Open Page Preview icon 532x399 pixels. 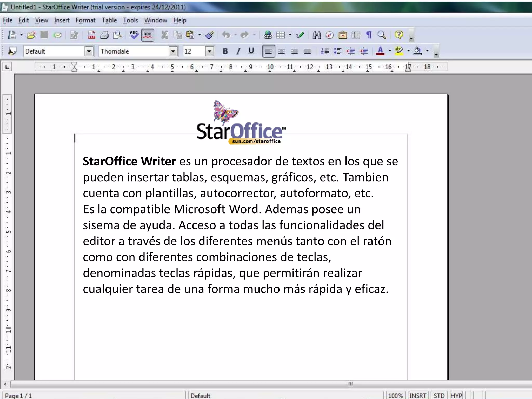[117, 35]
